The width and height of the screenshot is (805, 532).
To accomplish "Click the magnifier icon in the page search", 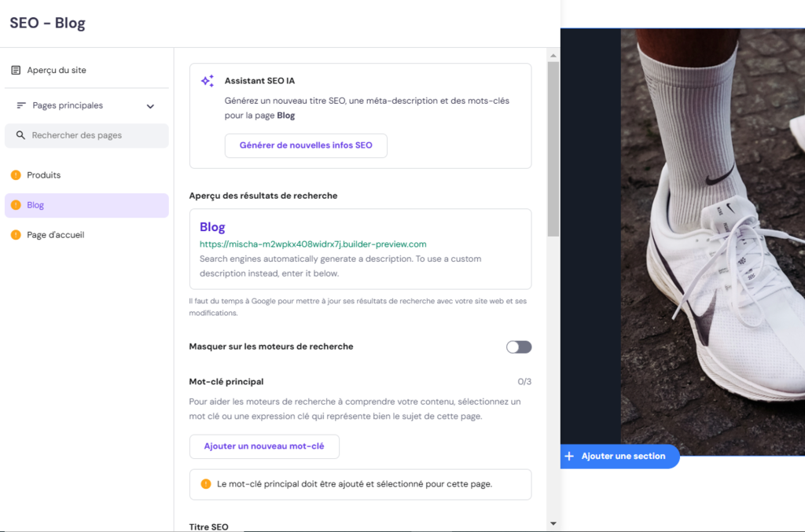I will click(x=20, y=135).
